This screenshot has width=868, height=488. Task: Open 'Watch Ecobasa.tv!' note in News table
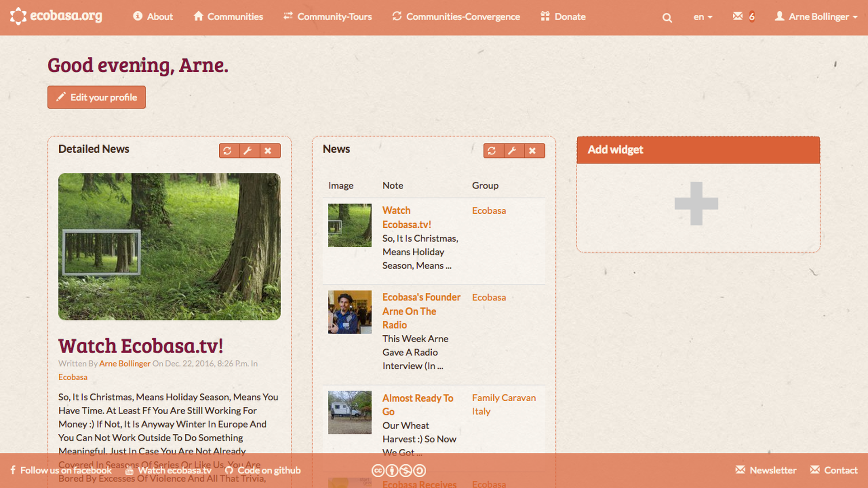tap(406, 217)
